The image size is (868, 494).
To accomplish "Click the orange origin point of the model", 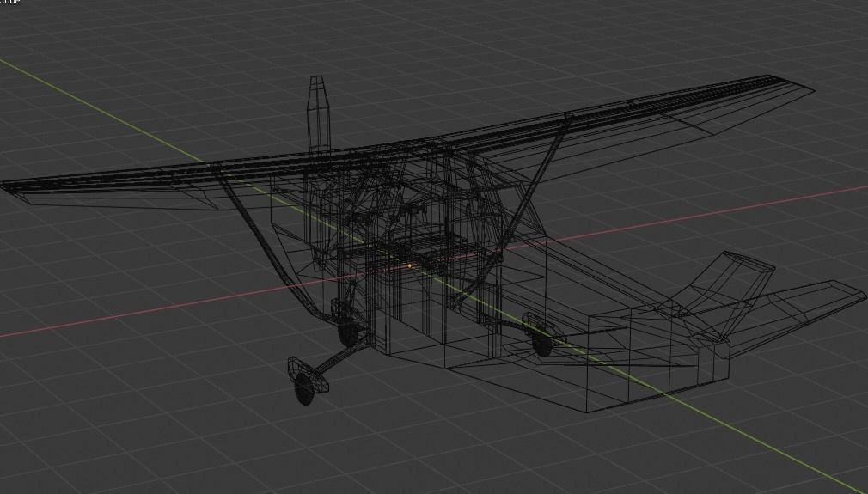I will (x=409, y=266).
